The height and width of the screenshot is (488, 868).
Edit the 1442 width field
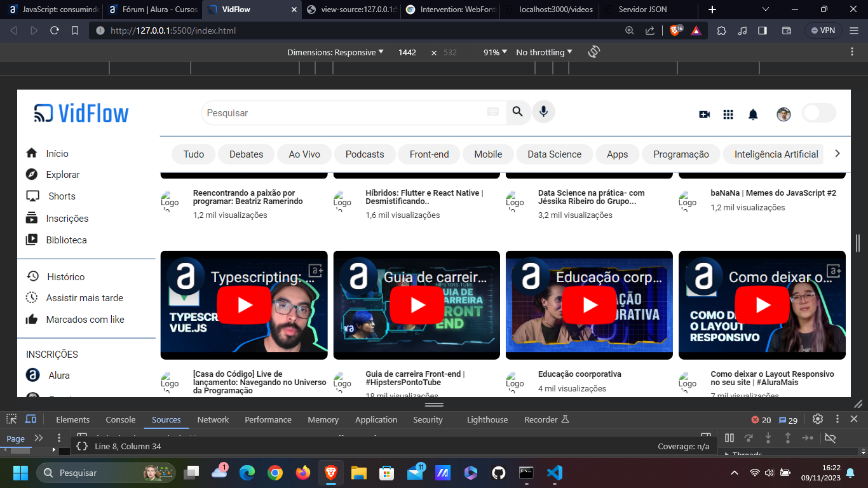pos(407,52)
